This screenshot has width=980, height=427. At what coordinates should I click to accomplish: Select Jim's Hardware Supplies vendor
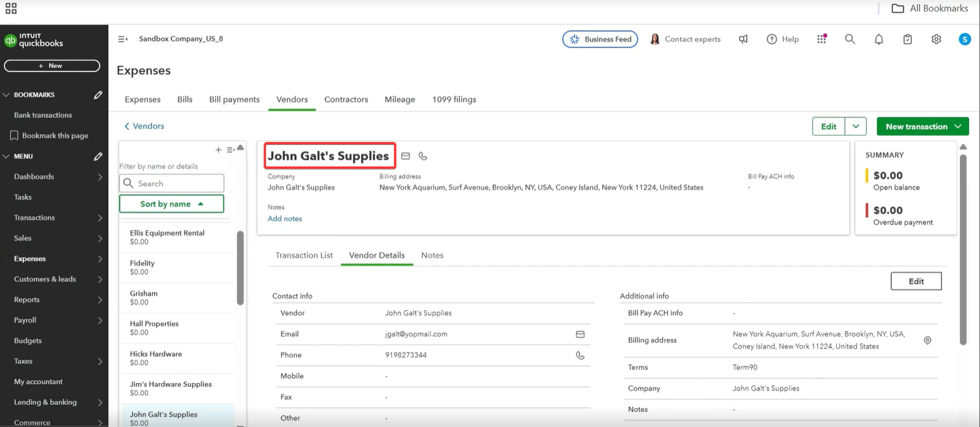[x=177, y=388]
